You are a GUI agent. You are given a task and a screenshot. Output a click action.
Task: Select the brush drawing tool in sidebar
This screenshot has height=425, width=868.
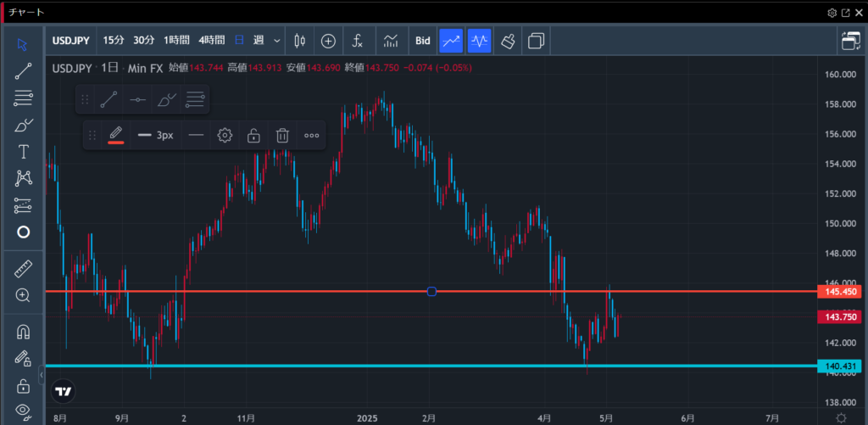pyautogui.click(x=23, y=126)
